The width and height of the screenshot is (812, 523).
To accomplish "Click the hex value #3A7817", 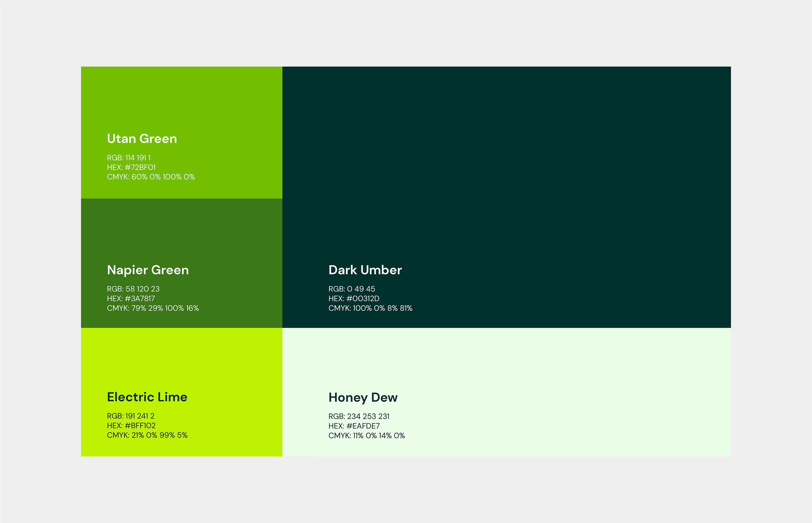I will pos(140,299).
